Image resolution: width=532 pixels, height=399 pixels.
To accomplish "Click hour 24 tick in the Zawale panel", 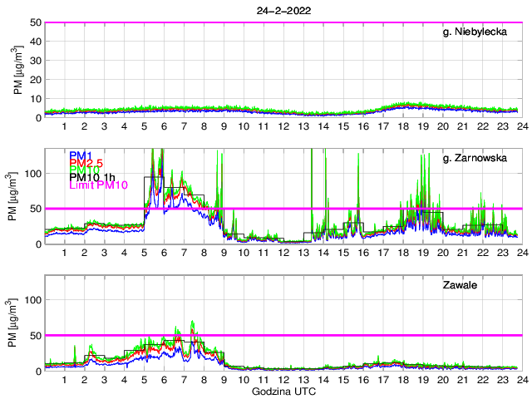I will (521, 379).
